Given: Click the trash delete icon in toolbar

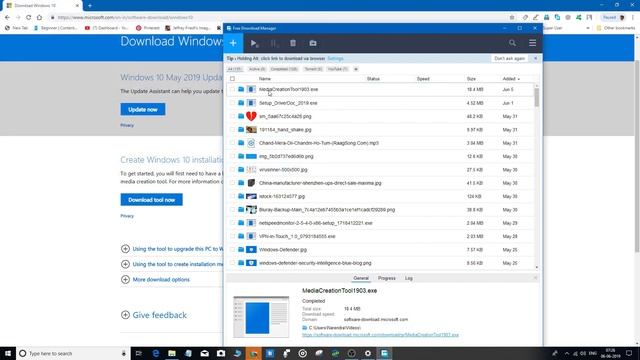Looking at the screenshot, I should tap(293, 43).
